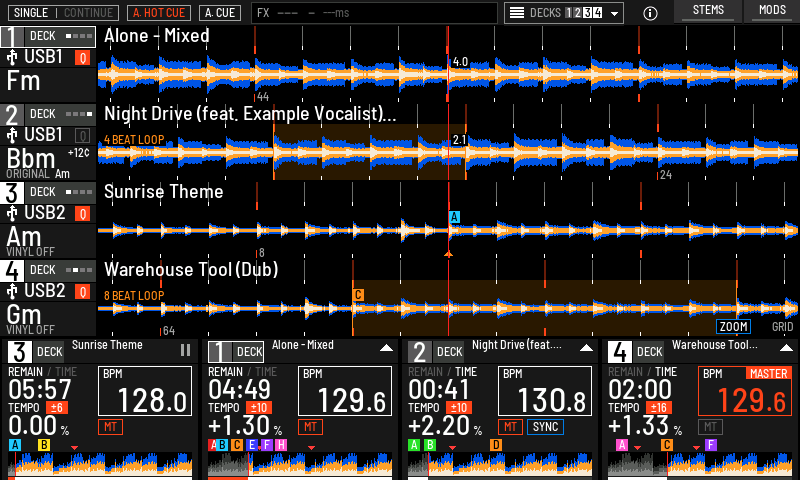Screen dimensions: 800x480
Task: Click the 4 BEAT LOOP label on deck 2
Action: click(134, 139)
